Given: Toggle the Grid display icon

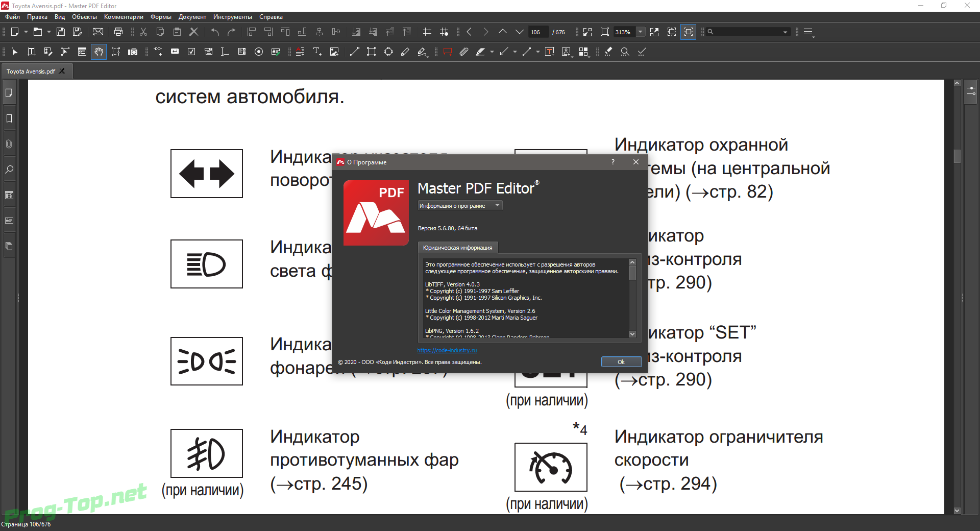Looking at the screenshot, I should pyautogui.click(x=427, y=32).
